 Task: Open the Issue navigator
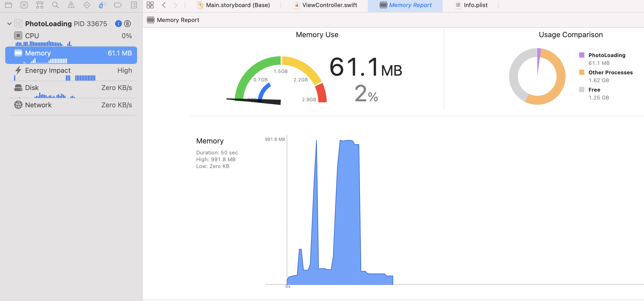71,5
